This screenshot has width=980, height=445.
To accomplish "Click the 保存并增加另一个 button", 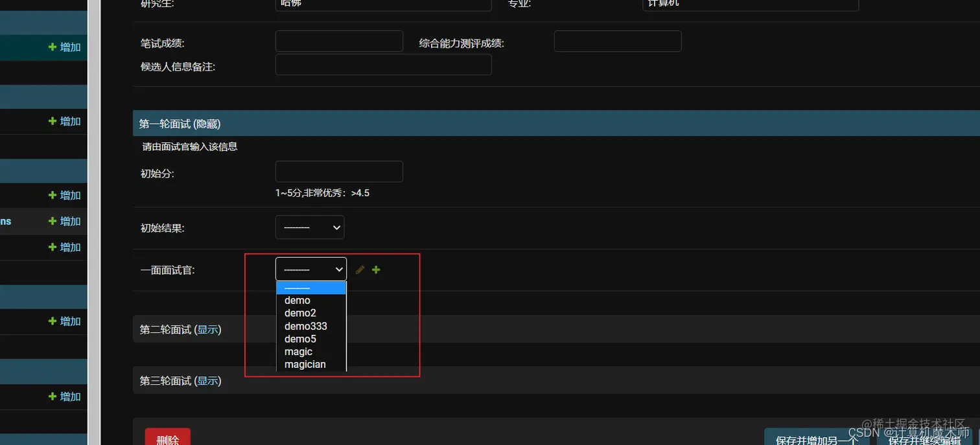I will (x=817, y=437).
